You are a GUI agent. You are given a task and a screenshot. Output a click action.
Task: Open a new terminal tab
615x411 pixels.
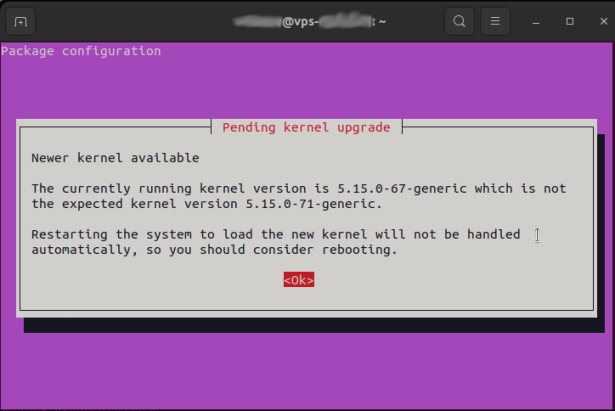point(22,21)
